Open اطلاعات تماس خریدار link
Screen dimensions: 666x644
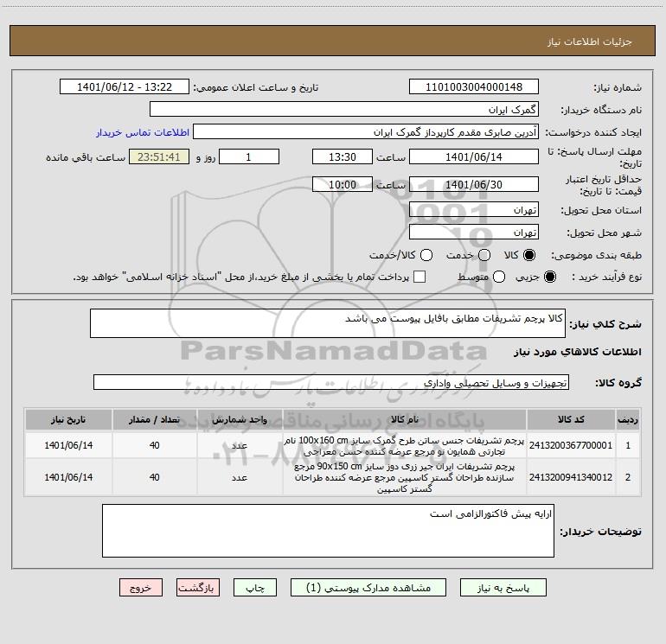coord(143,132)
